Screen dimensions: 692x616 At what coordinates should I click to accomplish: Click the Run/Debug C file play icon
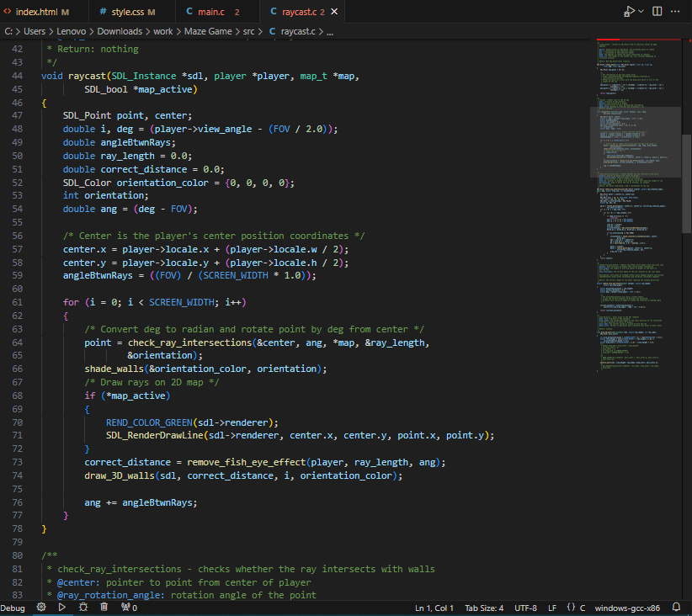click(629, 12)
